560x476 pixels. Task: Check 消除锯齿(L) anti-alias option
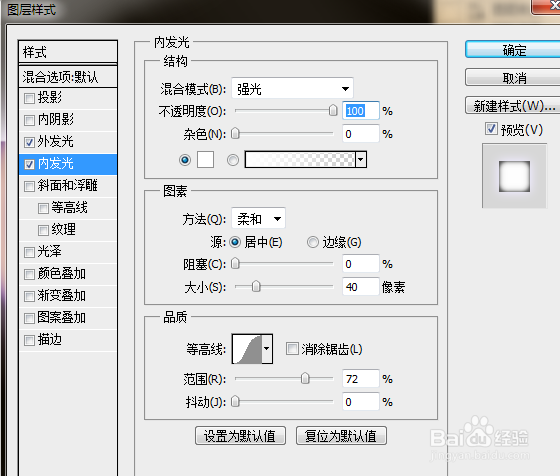[x=292, y=349]
